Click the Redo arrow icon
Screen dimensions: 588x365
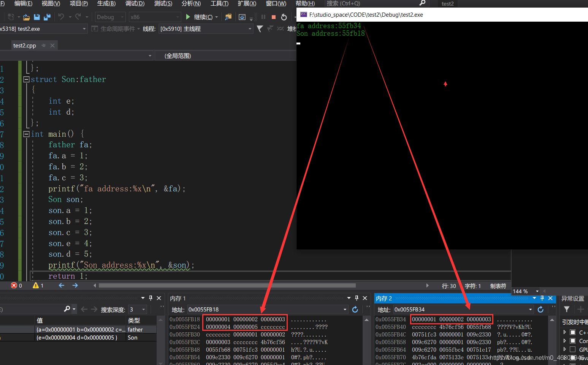click(x=78, y=17)
